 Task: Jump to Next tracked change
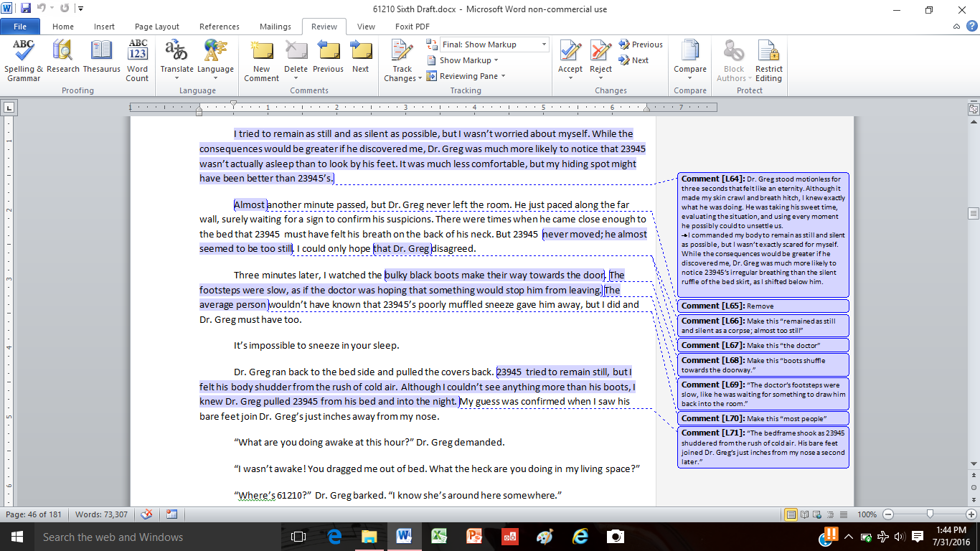(633, 60)
